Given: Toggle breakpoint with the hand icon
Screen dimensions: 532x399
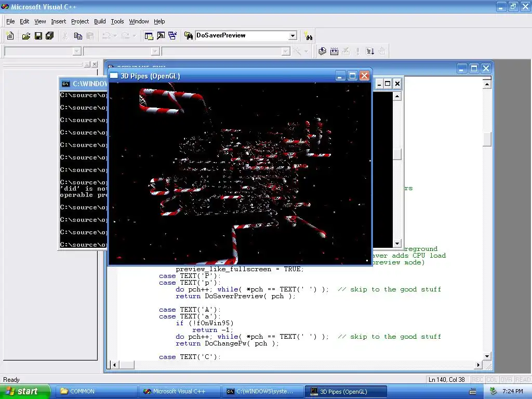Looking at the screenshot, I should click(x=382, y=51).
